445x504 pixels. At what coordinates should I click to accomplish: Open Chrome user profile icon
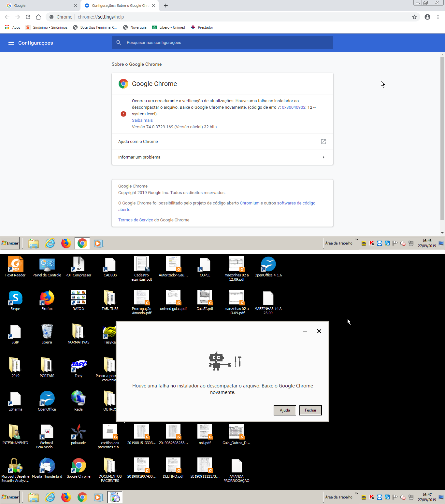[427, 17]
